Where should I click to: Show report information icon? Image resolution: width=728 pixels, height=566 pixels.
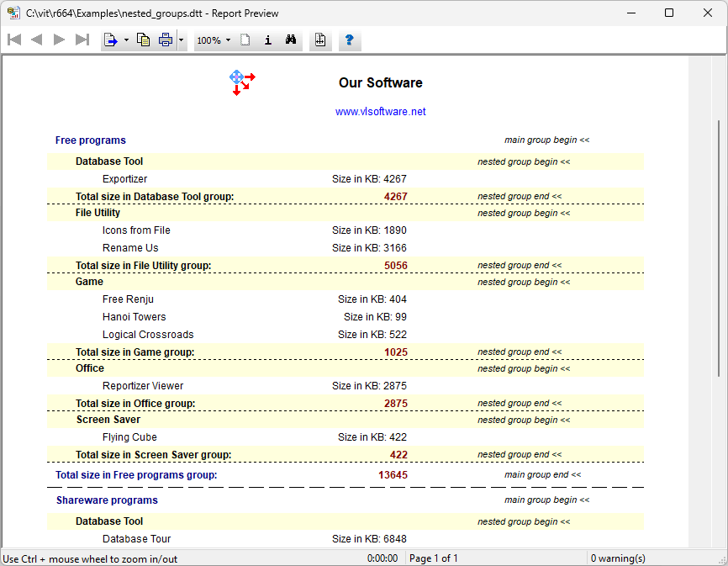coord(268,40)
